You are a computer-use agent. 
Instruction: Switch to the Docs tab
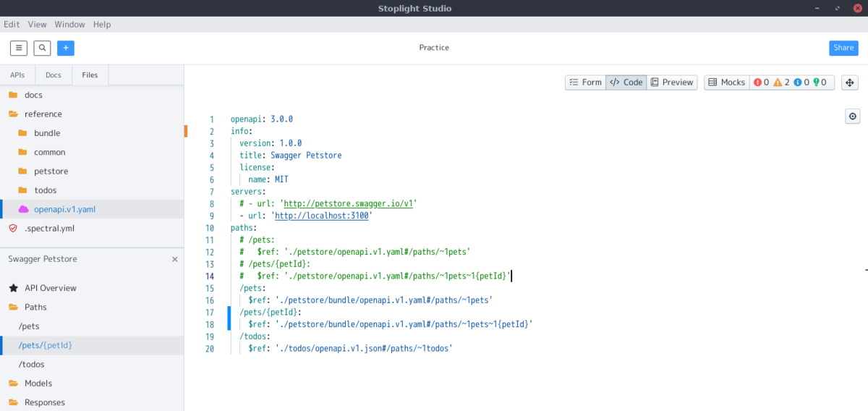(54, 75)
